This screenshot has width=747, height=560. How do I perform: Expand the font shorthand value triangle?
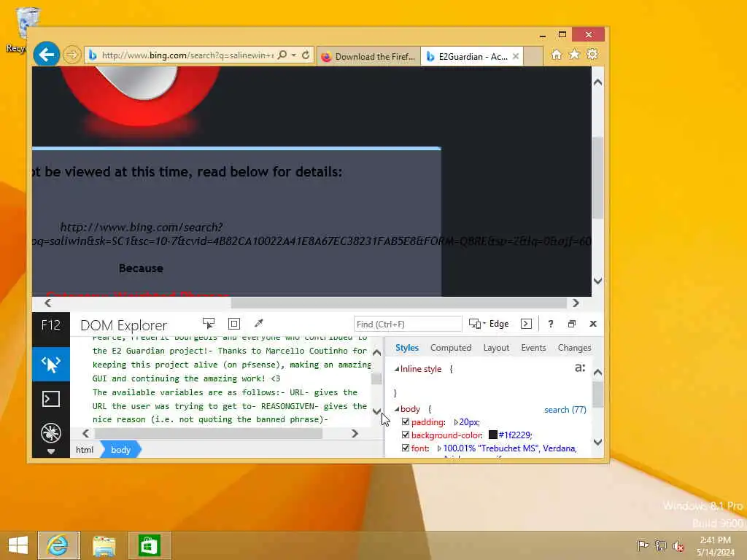[439, 448]
